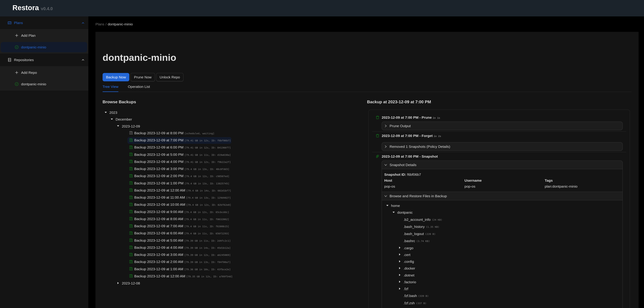Click clock icon of scheduled 8:00 PM backup
Image resolution: width=644 pixels, height=308 pixels.
131,133
